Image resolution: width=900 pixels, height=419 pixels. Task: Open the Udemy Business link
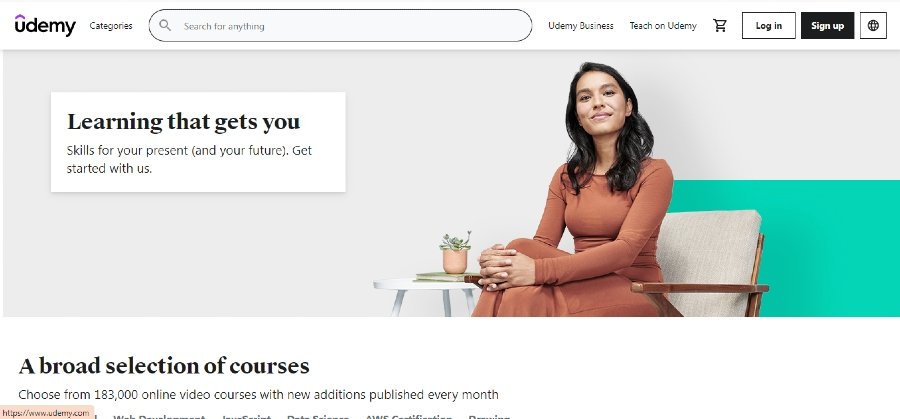pos(580,26)
